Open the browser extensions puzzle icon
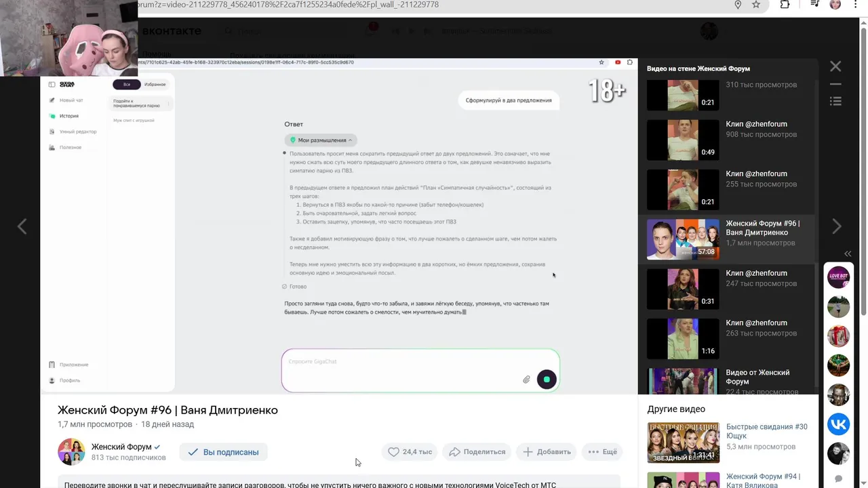This screenshot has width=868, height=488. tap(785, 5)
